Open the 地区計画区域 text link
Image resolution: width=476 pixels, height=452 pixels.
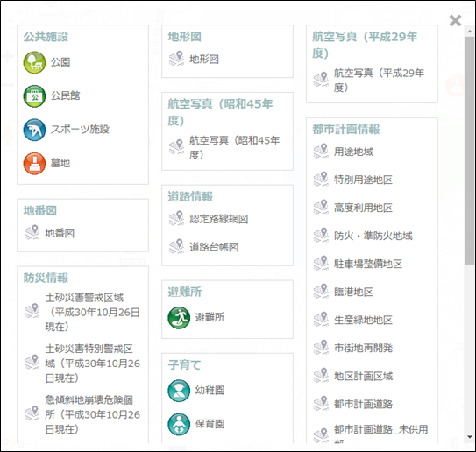coord(364,376)
